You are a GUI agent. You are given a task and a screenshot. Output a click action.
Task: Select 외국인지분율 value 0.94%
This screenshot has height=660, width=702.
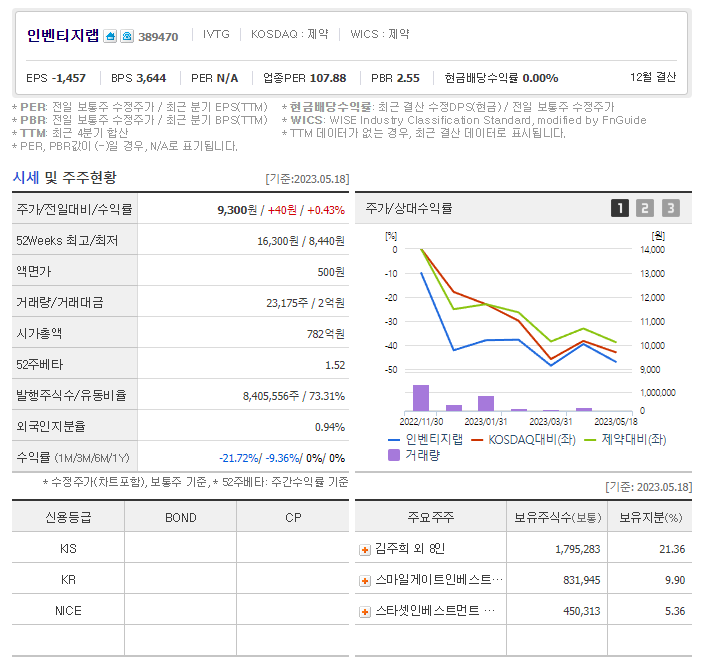pyautogui.click(x=330, y=427)
